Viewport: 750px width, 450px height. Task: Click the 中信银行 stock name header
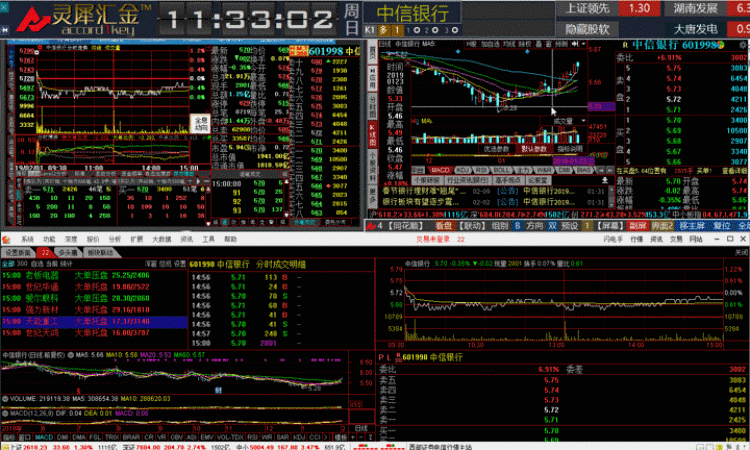click(x=412, y=13)
